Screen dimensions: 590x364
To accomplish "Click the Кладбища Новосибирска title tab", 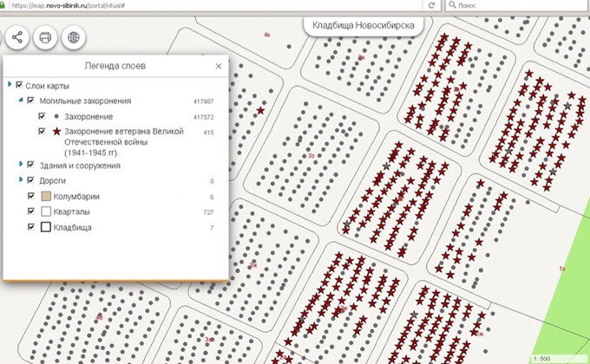I will click(363, 26).
